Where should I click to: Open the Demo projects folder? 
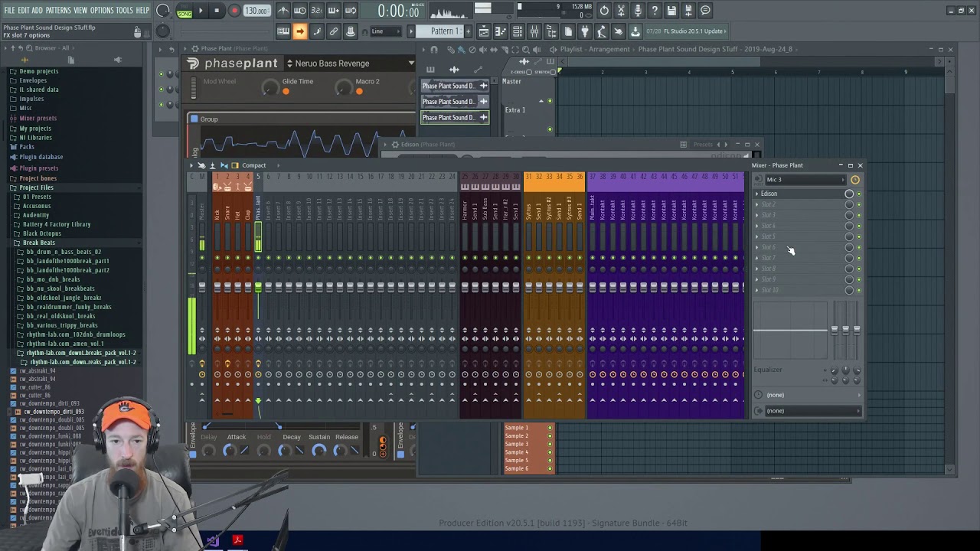point(38,71)
